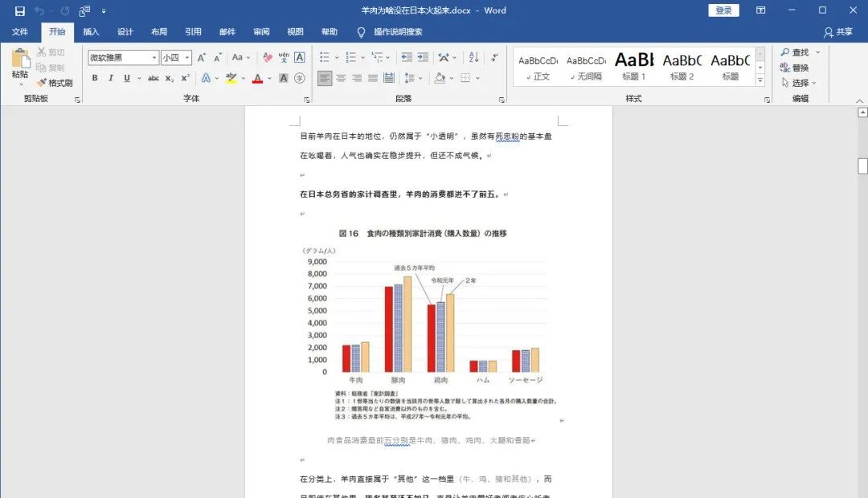Activate the 格式刷 format painter

pyautogui.click(x=55, y=83)
